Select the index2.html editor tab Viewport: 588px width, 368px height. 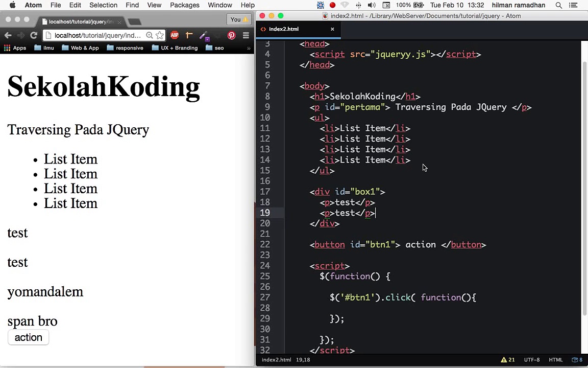click(x=299, y=29)
